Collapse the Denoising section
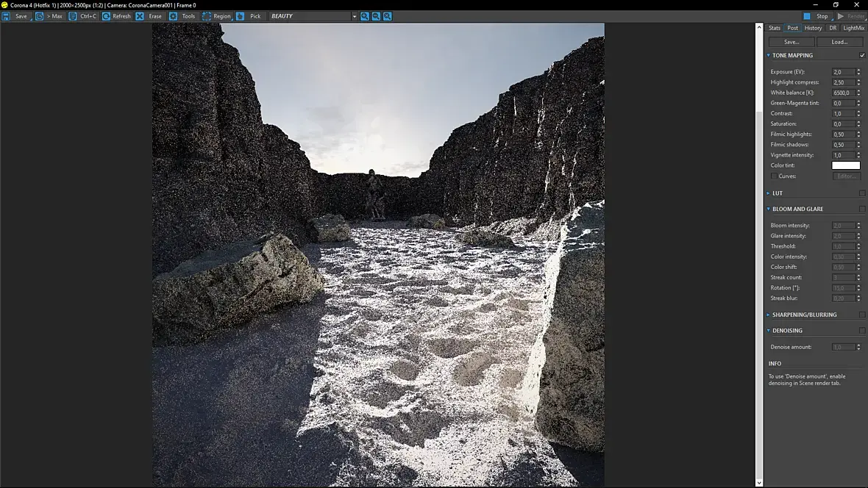This screenshot has height=488, width=868. 769,331
